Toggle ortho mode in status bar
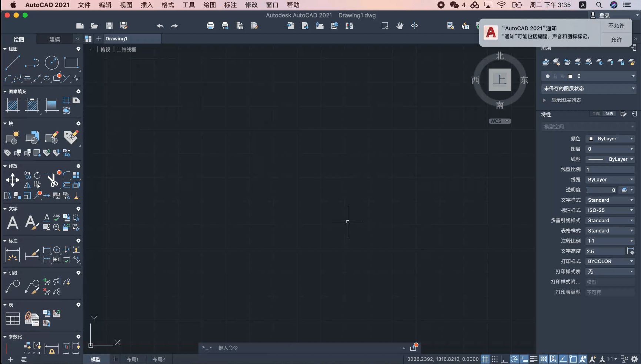641x364 pixels. [x=504, y=359]
